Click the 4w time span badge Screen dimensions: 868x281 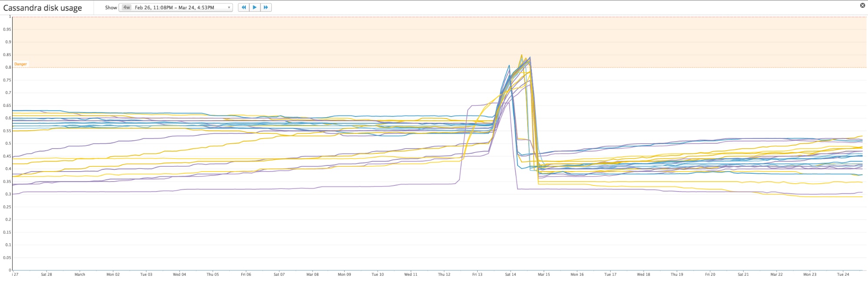[126, 7]
